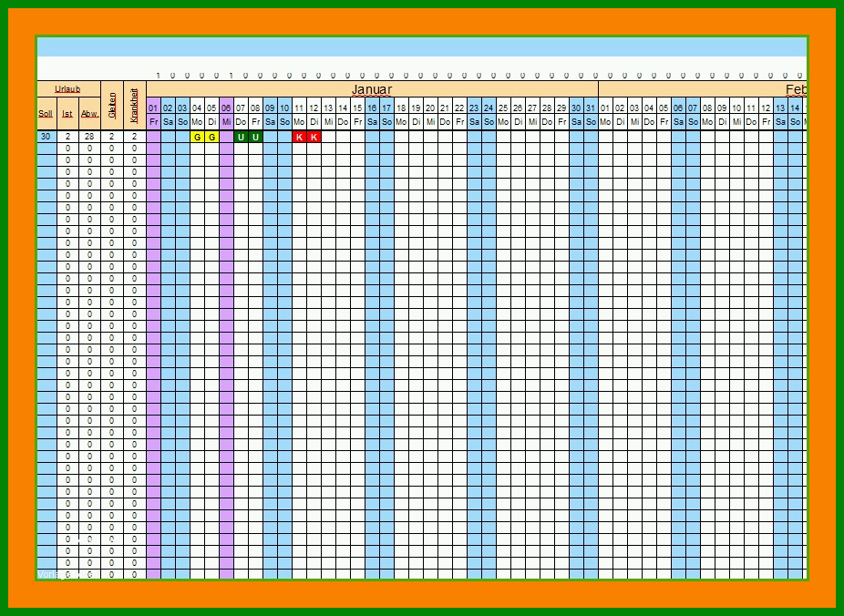Click the light-blue title bar above the table
The image size is (844, 616).
point(422,47)
